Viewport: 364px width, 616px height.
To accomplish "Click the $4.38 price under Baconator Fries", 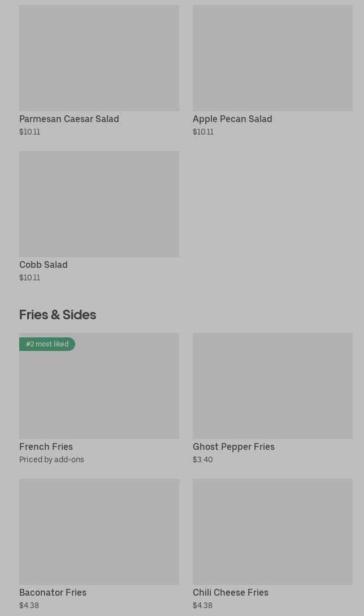I will (x=29, y=605).
